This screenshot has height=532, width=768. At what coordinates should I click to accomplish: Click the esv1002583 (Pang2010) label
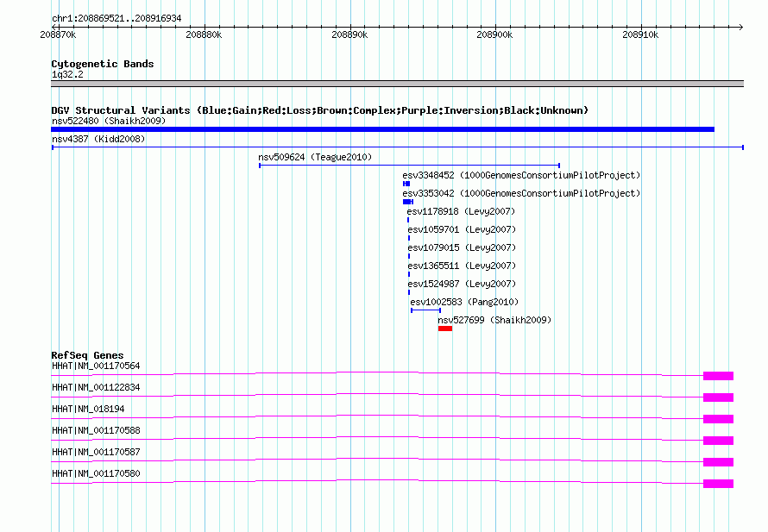pos(464,302)
